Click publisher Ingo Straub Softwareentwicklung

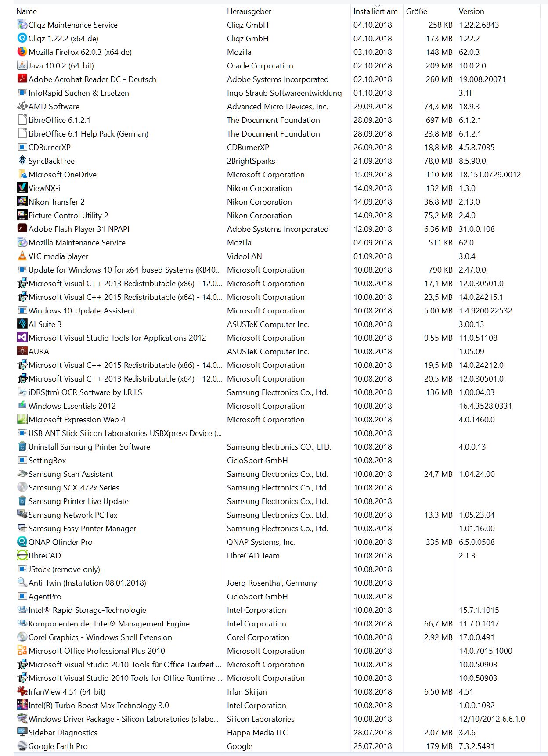pos(284,93)
